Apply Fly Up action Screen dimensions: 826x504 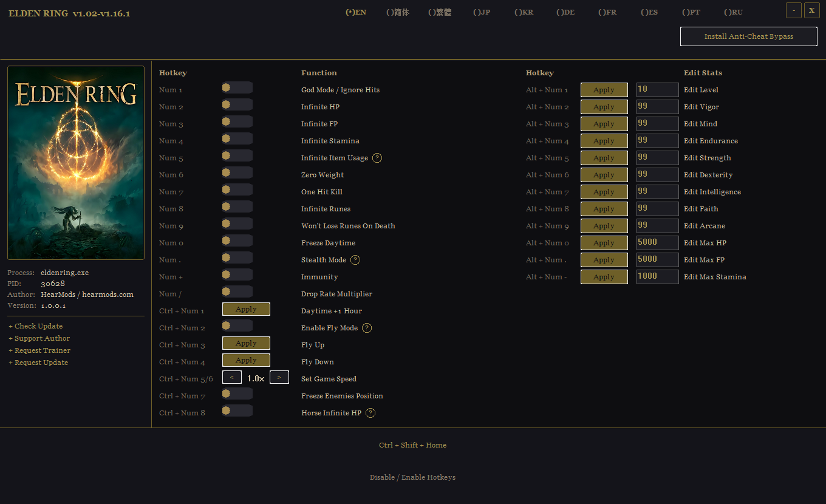(246, 343)
